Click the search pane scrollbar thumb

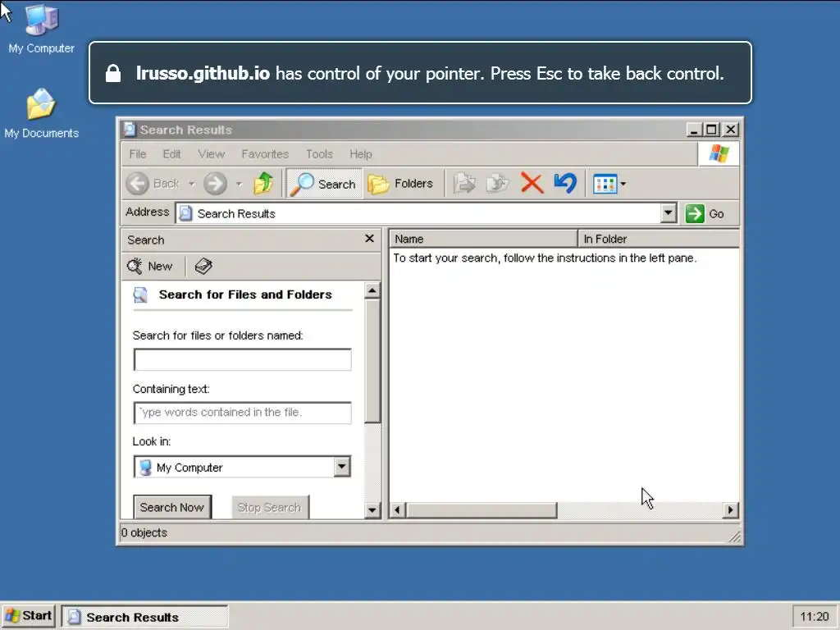pyautogui.click(x=372, y=361)
